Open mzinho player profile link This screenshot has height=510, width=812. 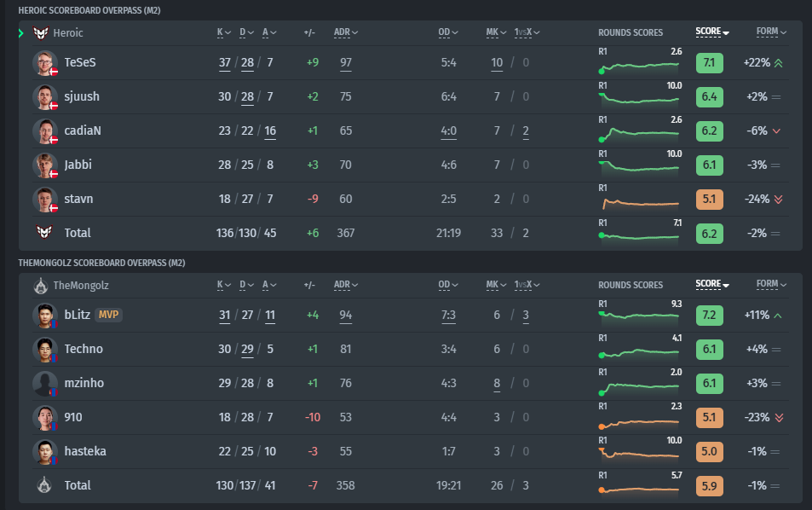(x=84, y=383)
